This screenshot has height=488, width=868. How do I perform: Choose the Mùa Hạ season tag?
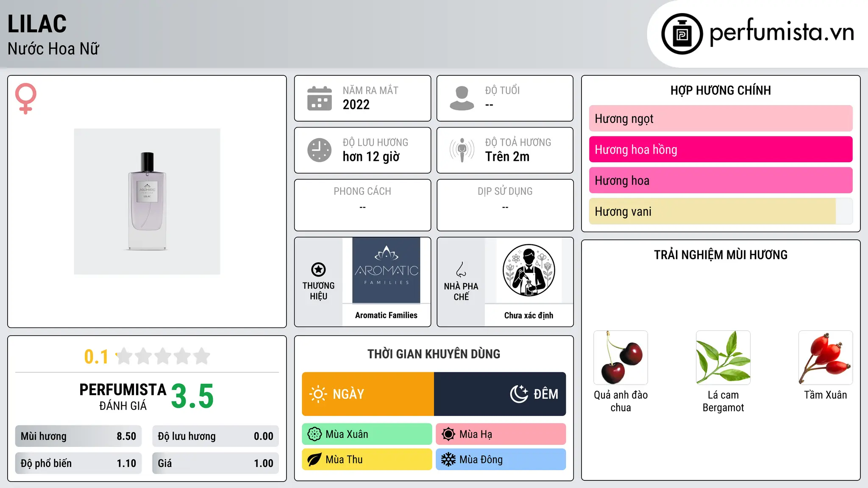click(501, 434)
